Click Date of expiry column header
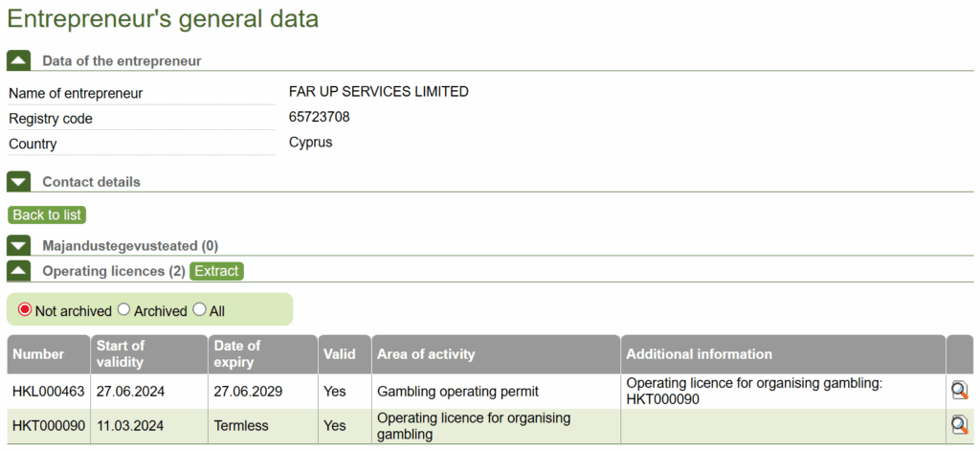The width and height of the screenshot is (980, 451). [x=236, y=353]
